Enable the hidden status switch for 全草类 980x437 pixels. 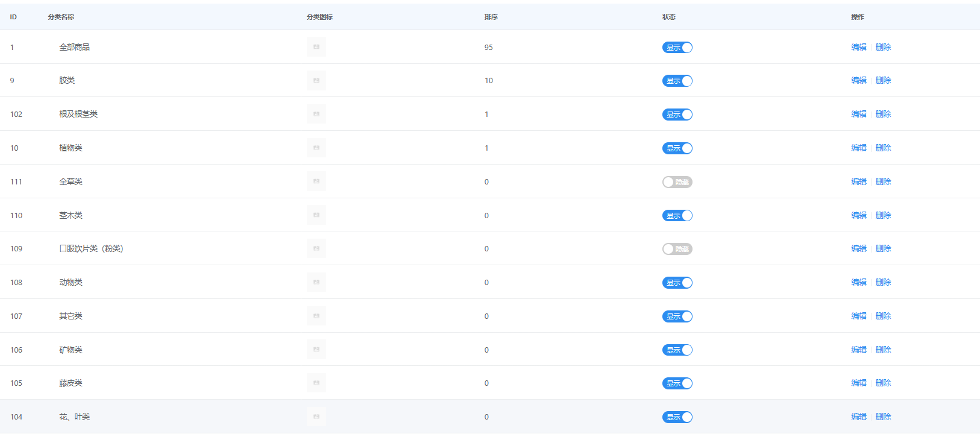coord(677,182)
